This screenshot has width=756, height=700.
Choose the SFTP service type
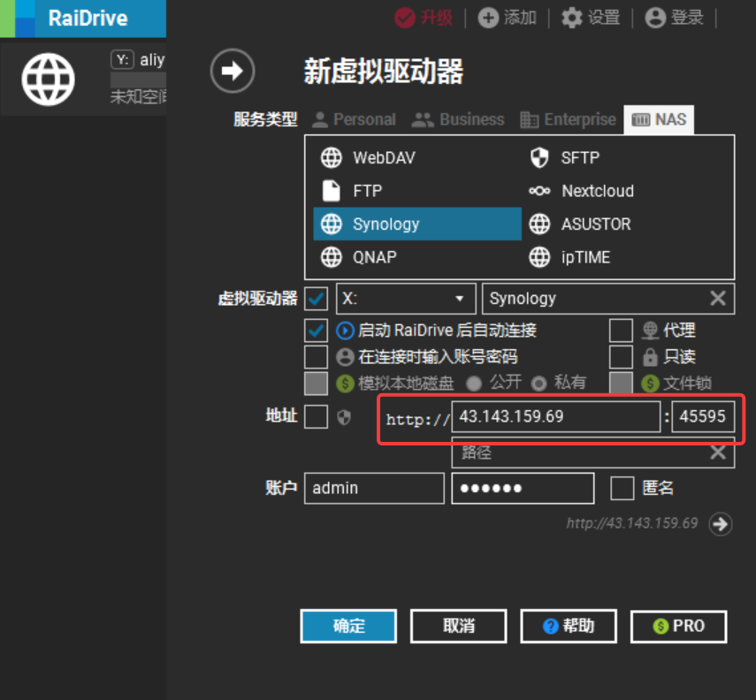coord(627,157)
